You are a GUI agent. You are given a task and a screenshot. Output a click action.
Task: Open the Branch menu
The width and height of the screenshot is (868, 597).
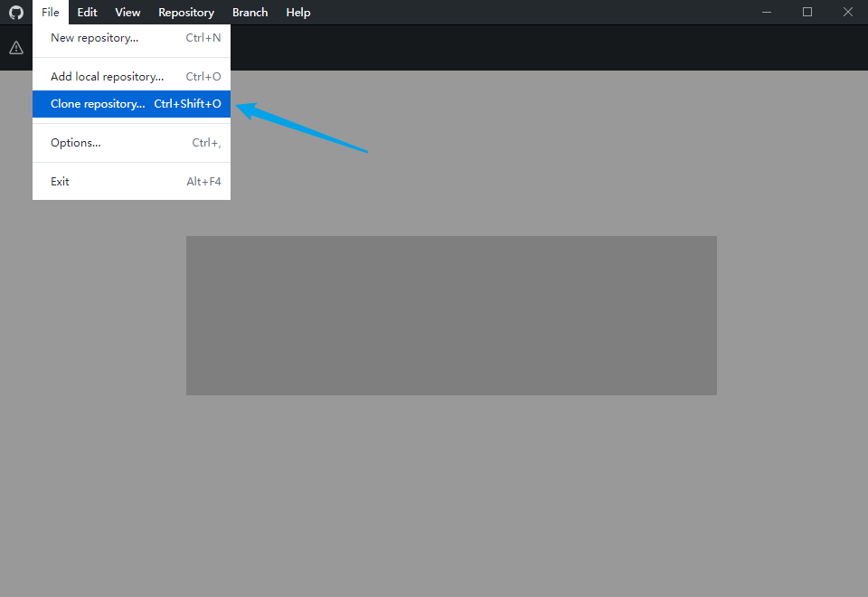(250, 13)
